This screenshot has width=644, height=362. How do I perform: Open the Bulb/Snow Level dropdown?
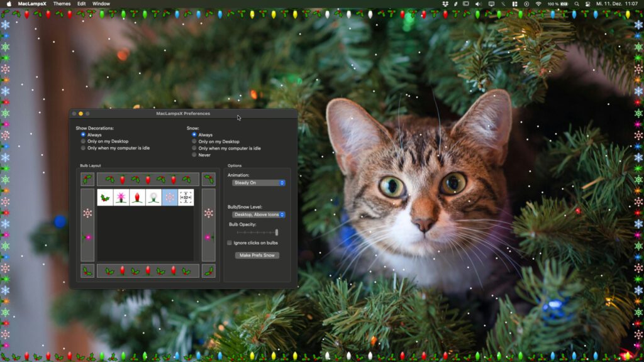(x=257, y=214)
